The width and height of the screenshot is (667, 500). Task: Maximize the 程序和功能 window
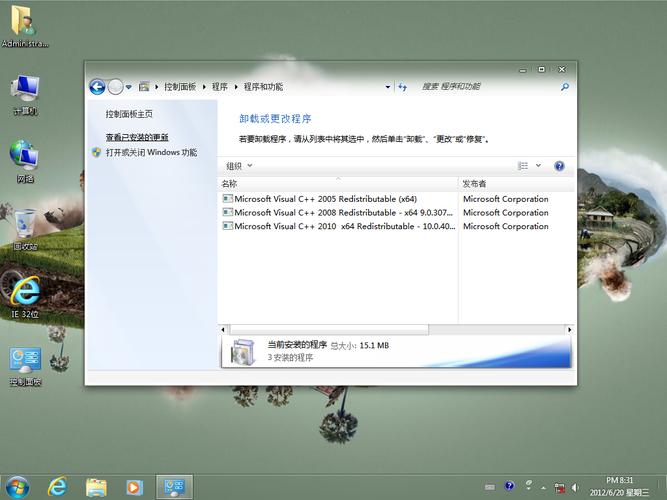click(542, 69)
